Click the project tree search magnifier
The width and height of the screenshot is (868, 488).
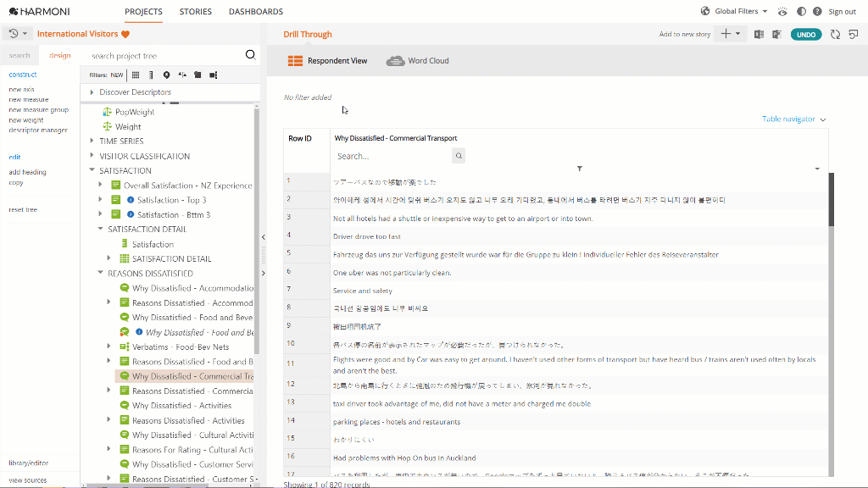coord(250,55)
